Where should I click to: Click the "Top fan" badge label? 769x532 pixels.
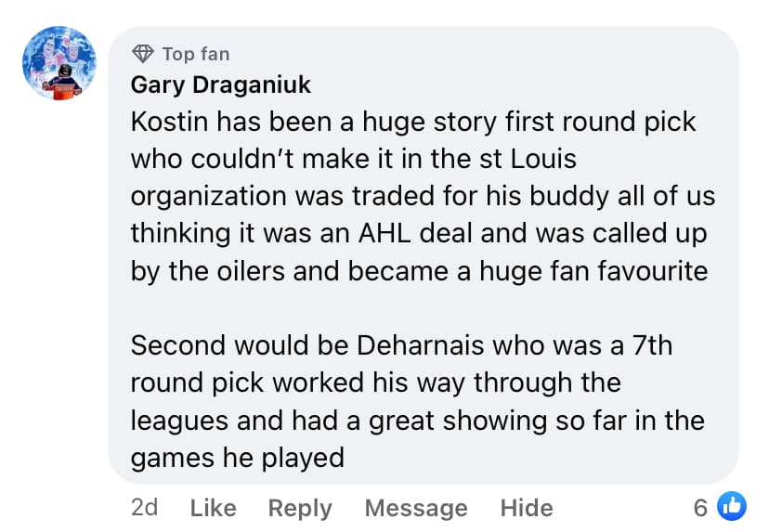point(195,54)
